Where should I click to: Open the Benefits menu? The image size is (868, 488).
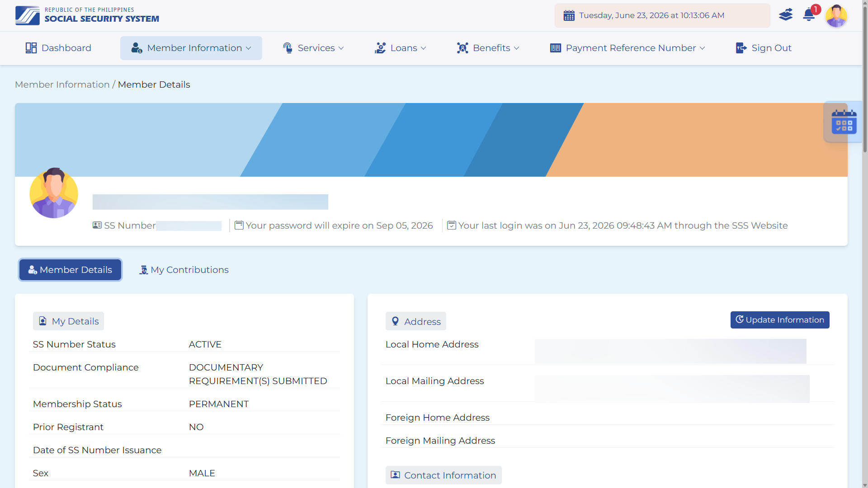(x=488, y=48)
